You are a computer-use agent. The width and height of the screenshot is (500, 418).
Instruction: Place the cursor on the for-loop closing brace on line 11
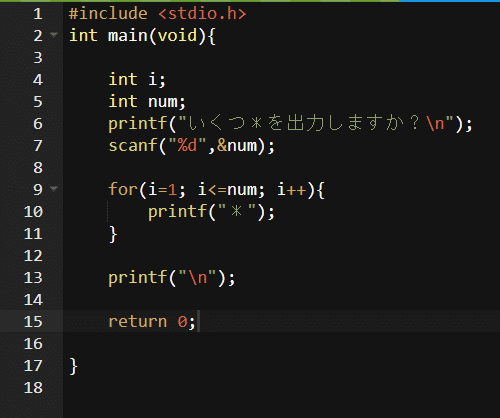coord(113,234)
